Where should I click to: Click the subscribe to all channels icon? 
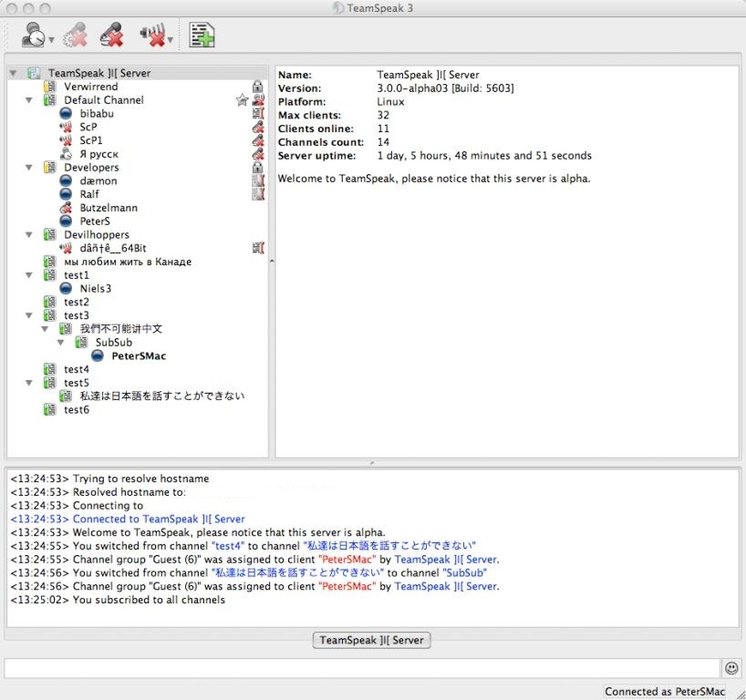(202, 36)
